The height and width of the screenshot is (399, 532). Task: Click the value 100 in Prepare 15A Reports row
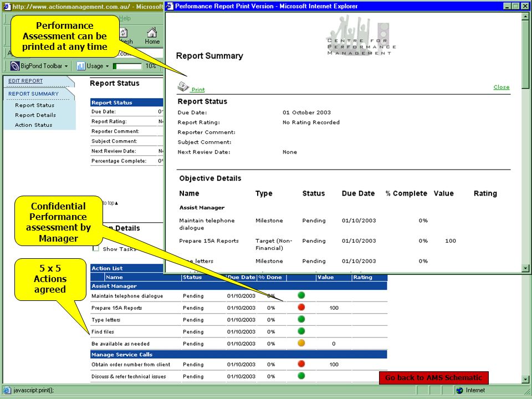click(x=334, y=308)
